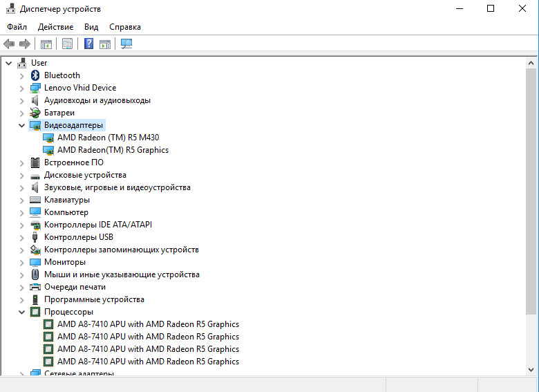Minimize the Диспетчер устройств window
539x392 pixels.
click(460, 8)
